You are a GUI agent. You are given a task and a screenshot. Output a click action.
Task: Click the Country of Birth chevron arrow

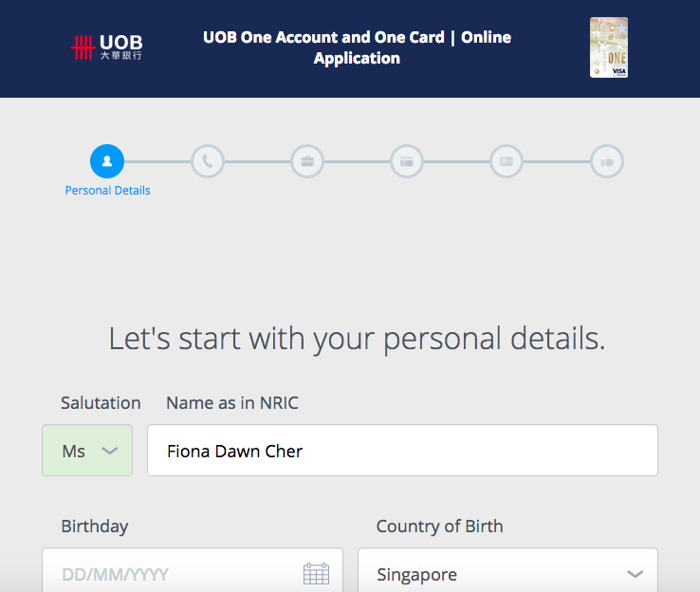pos(636,574)
